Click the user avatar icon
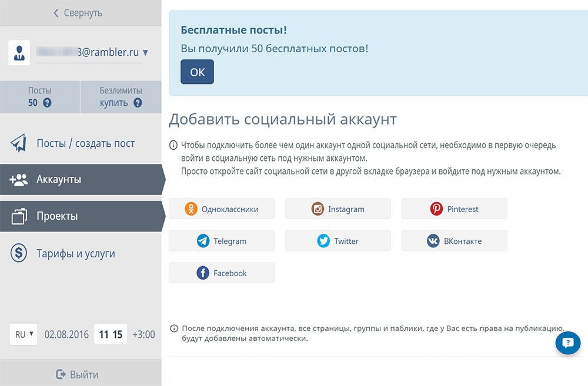Image resolution: width=588 pixels, height=386 pixels. [x=19, y=53]
